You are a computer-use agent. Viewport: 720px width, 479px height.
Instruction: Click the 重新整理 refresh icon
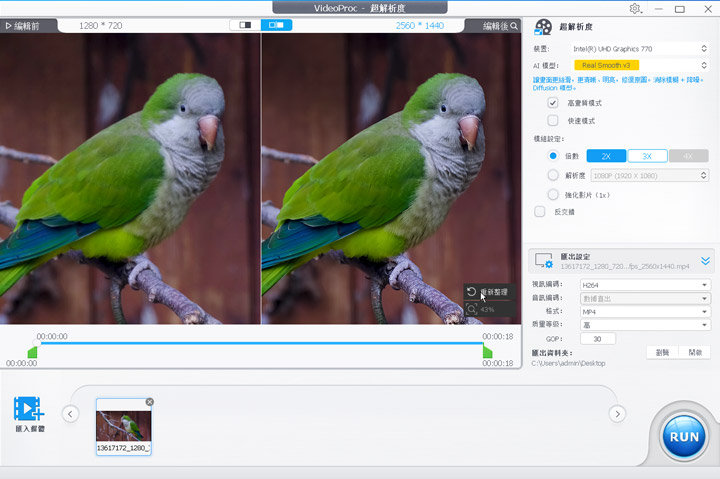[471, 292]
